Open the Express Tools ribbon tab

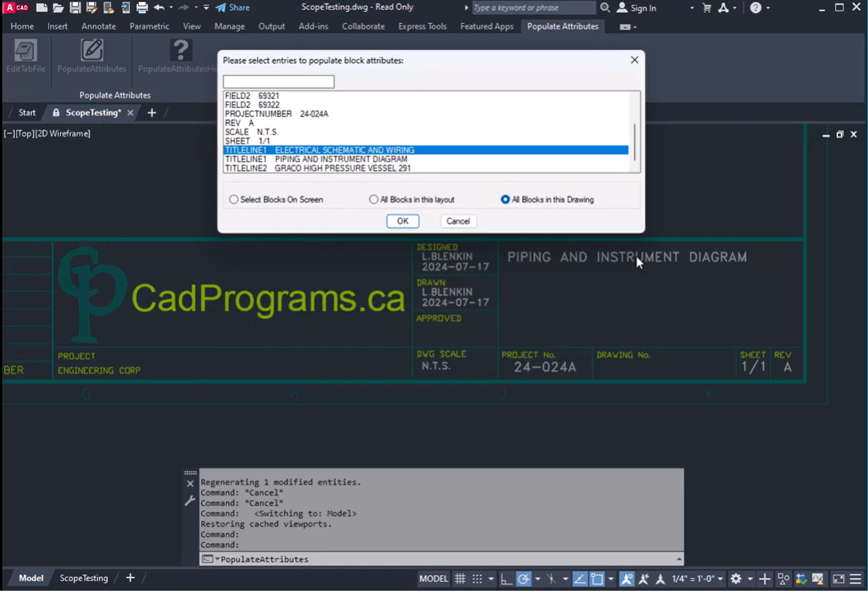tap(422, 26)
